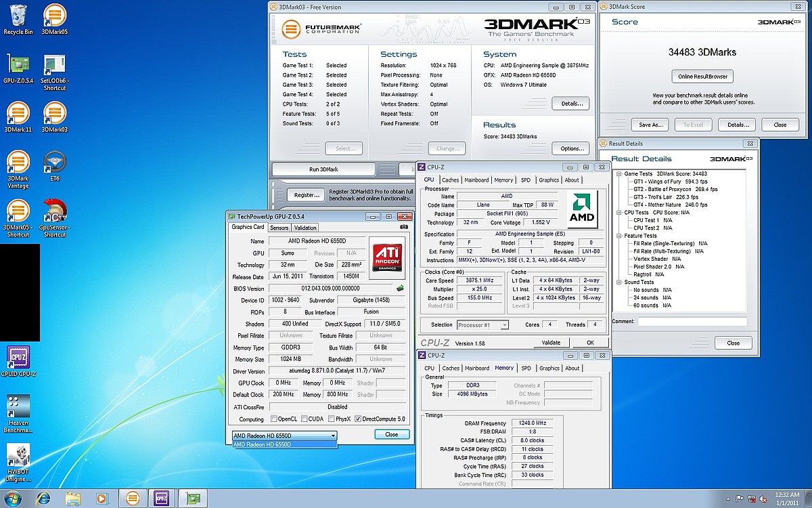Image resolution: width=812 pixels, height=508 pixels.
Task: Open Windows Media Player taskbar icon
Action: [102, 498]
